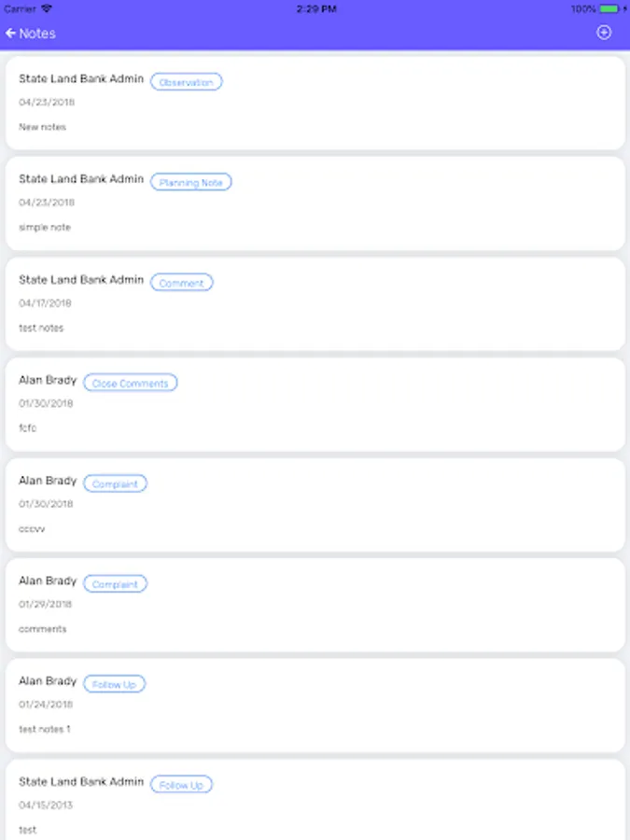Tap the Comment tag label

coord(181,283)
